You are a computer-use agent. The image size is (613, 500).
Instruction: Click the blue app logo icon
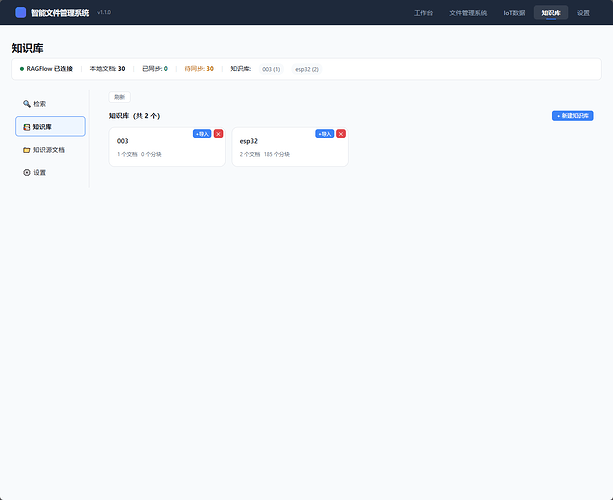(20, 13)
